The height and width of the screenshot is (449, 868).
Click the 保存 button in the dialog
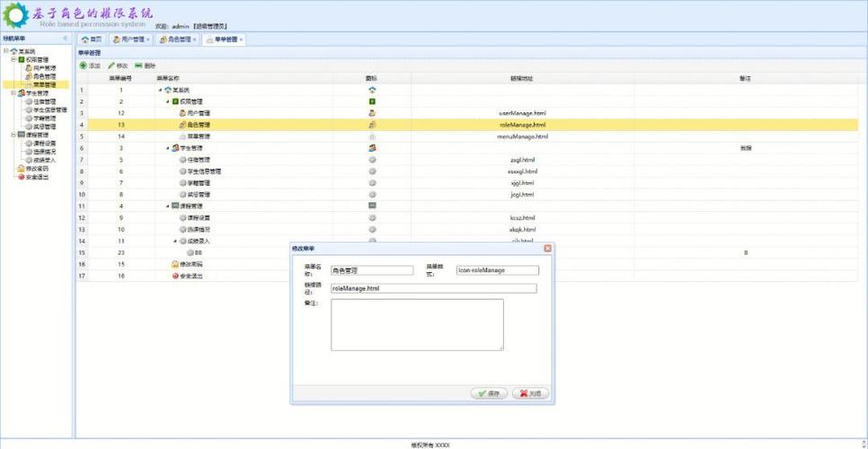[x=489, y=393]
